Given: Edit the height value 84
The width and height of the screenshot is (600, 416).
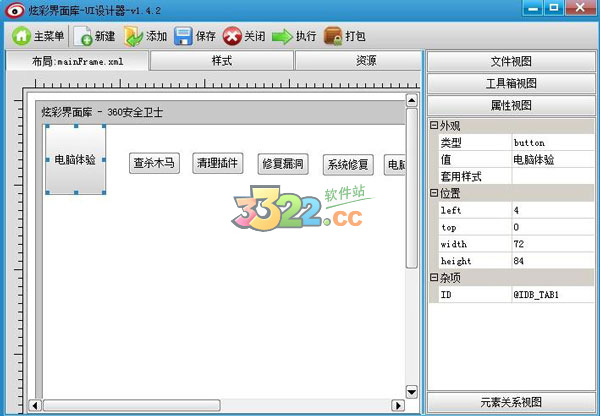Looking at the screenshot, I should coord(553,260).
